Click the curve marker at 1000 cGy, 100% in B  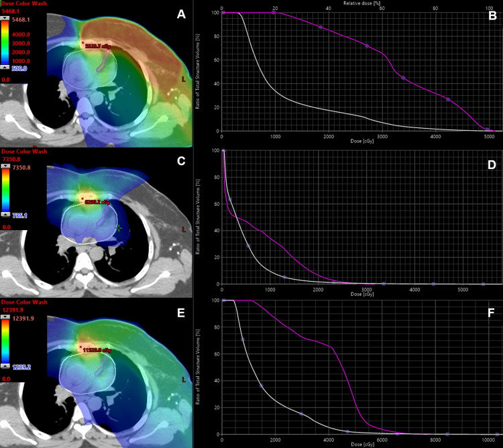[274, 13]
